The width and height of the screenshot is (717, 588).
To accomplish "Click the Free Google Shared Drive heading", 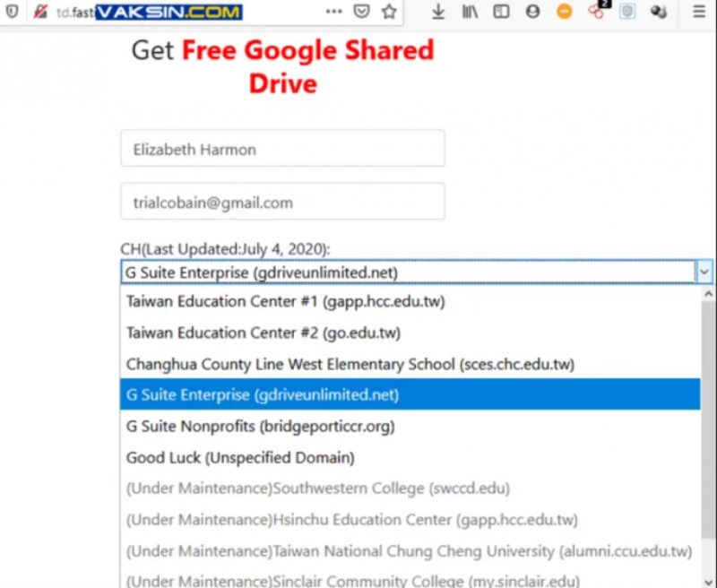I will (282, 66).
